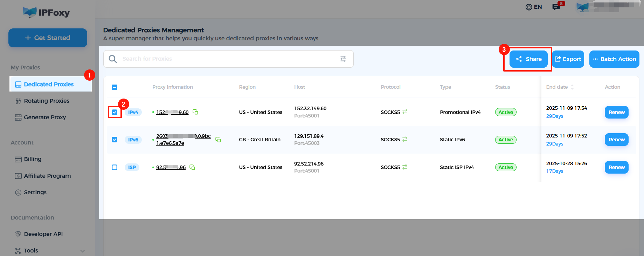This screenshot has width=644, height=256.
Task: Click the Share button
Action: tap(528, 59)
